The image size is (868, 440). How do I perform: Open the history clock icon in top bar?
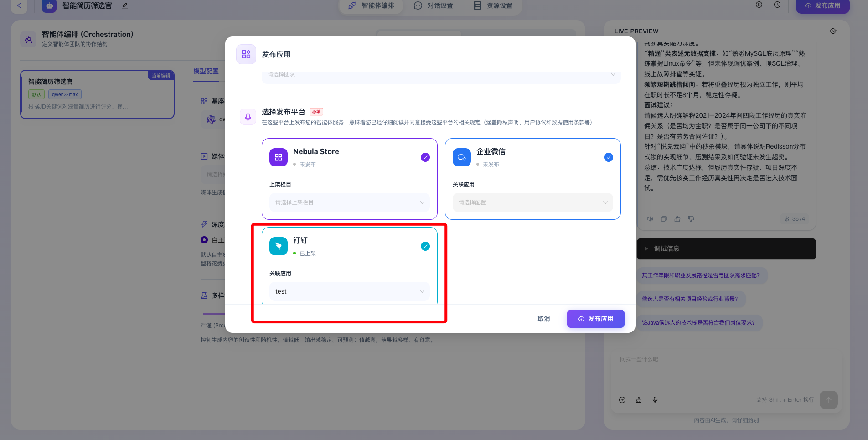pyautogui.click(x=777, y=5)
